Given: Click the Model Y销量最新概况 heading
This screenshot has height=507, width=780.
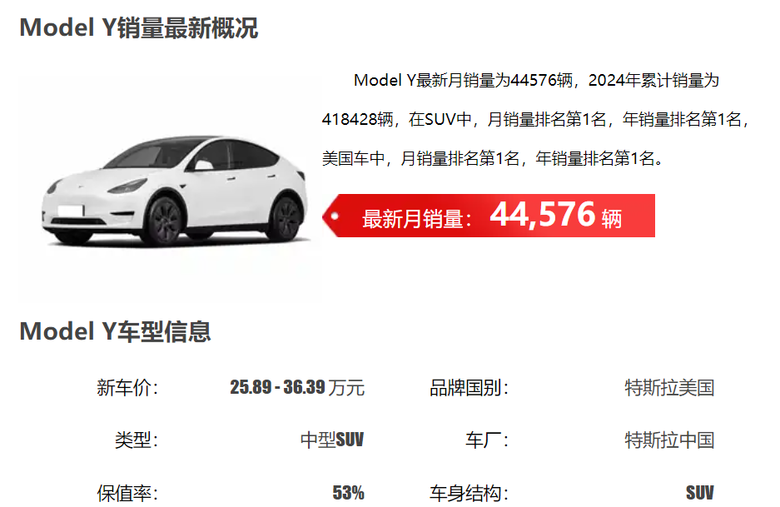Looking at the screenshot, I should tap(139, 27).
